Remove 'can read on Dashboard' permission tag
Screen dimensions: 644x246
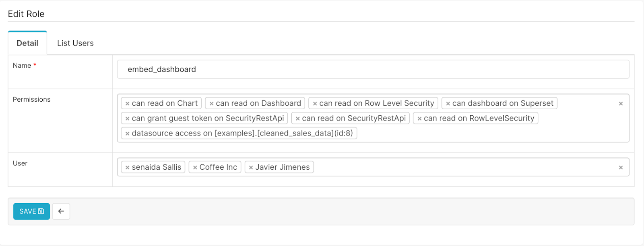point(211,104)
